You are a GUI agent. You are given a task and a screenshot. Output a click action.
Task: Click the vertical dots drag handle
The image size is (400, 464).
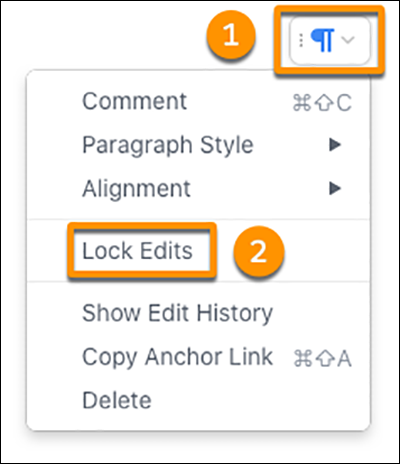301,40
